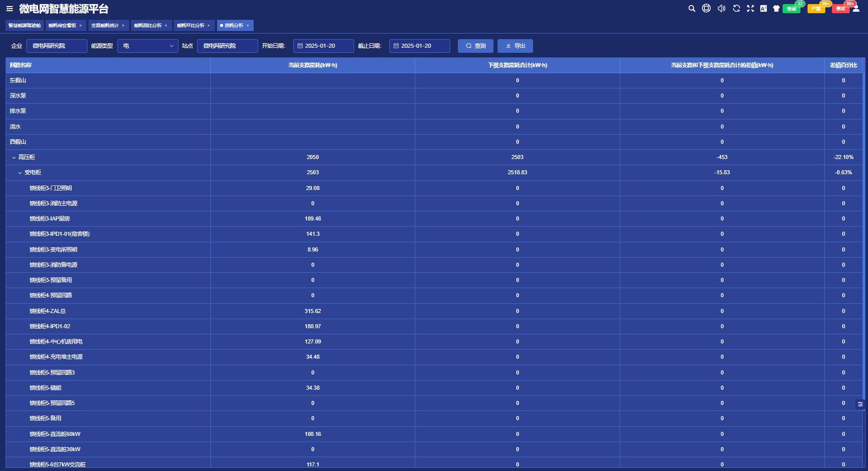The height and width of the screenshot is (471, 868).
Task: Click the language switch icon
Action: click(763, 9)
